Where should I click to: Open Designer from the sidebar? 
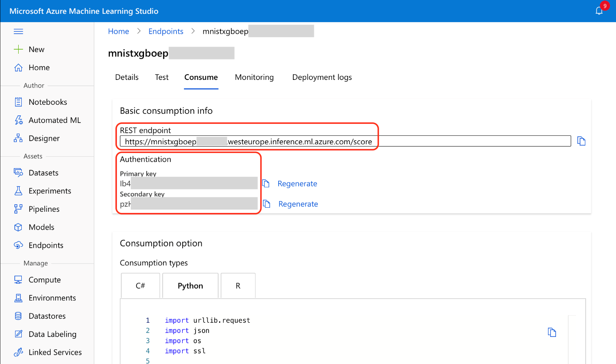point(44,138)
